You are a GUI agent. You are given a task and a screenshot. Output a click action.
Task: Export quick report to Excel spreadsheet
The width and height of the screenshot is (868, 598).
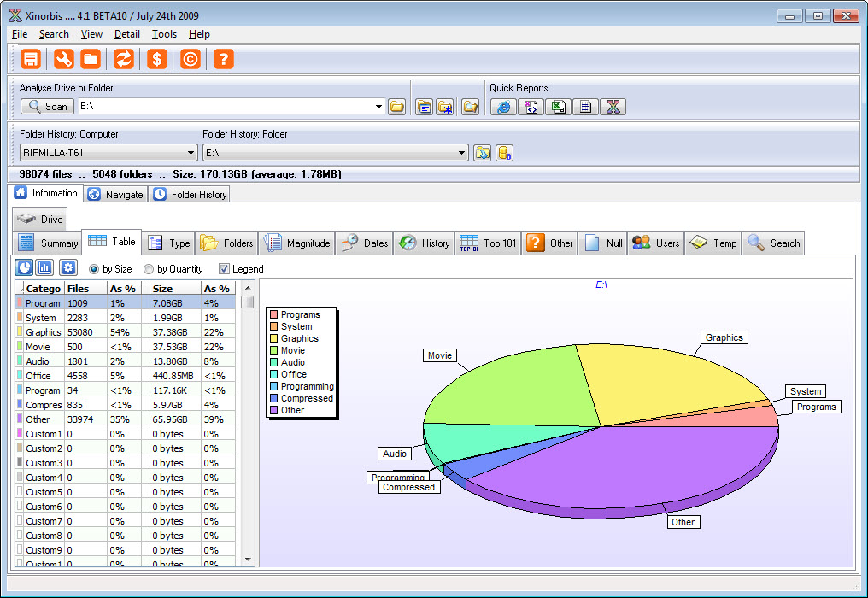tap(558, 107)
